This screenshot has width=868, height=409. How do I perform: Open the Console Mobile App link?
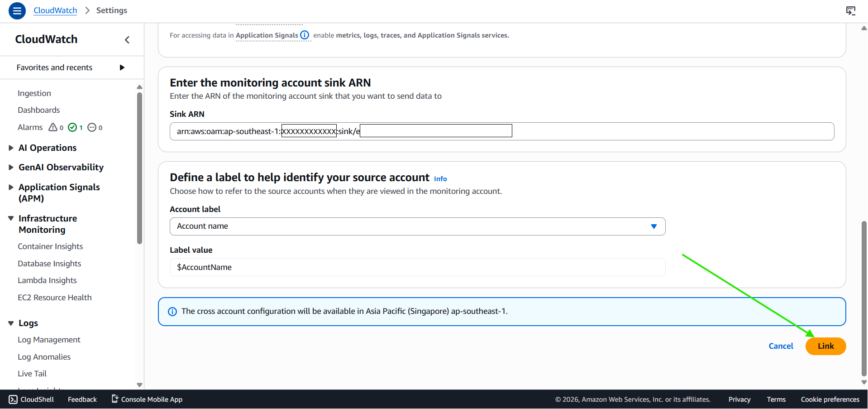147,399
